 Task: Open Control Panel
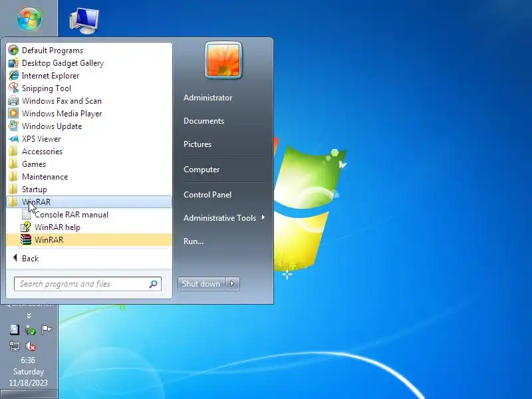pyautogui.click(x=207, y=195)
